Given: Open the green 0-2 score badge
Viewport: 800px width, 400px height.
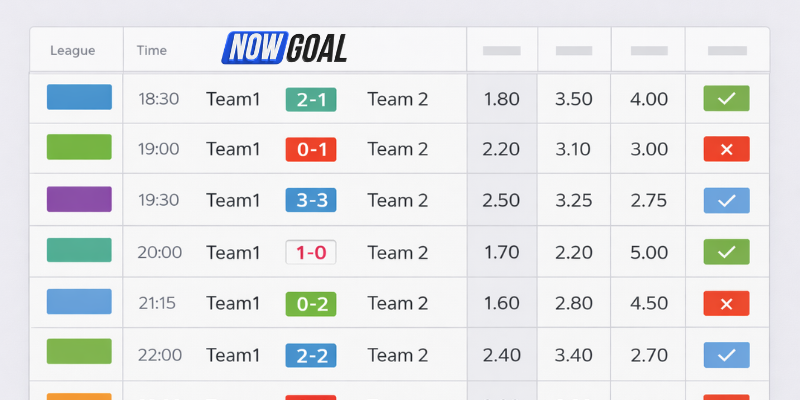Looking at the screenshot, I should 311,303.
